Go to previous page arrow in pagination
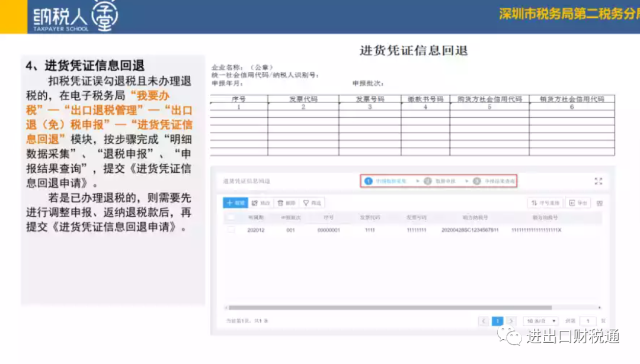640x364 pixels. [484, 321]
